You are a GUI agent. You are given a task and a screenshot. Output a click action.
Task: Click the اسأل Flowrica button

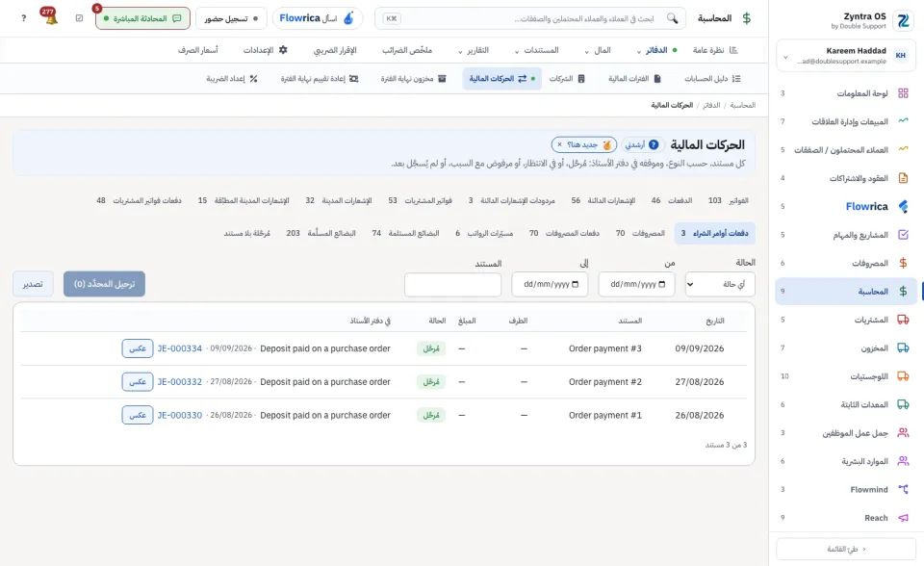coord(318,18)
